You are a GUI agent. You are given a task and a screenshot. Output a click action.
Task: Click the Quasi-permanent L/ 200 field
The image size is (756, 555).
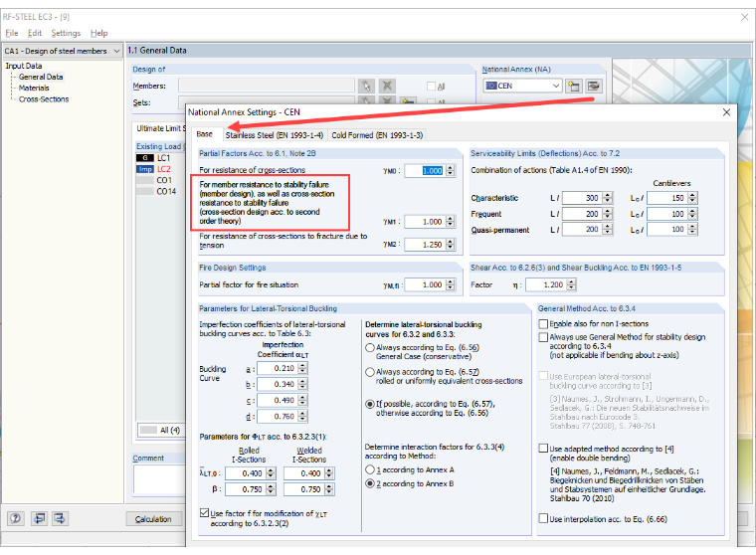(x=583, y=230)
